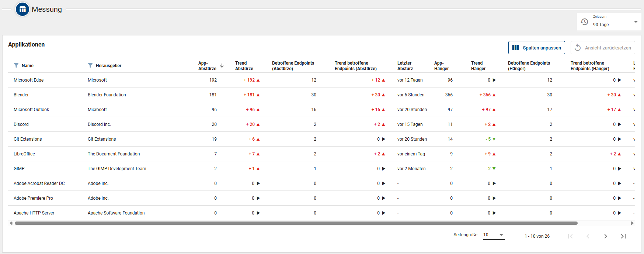Click the filter icon beside Herausgeber
Viewport: 644px width, 254px height.
[x=90, y=65]
